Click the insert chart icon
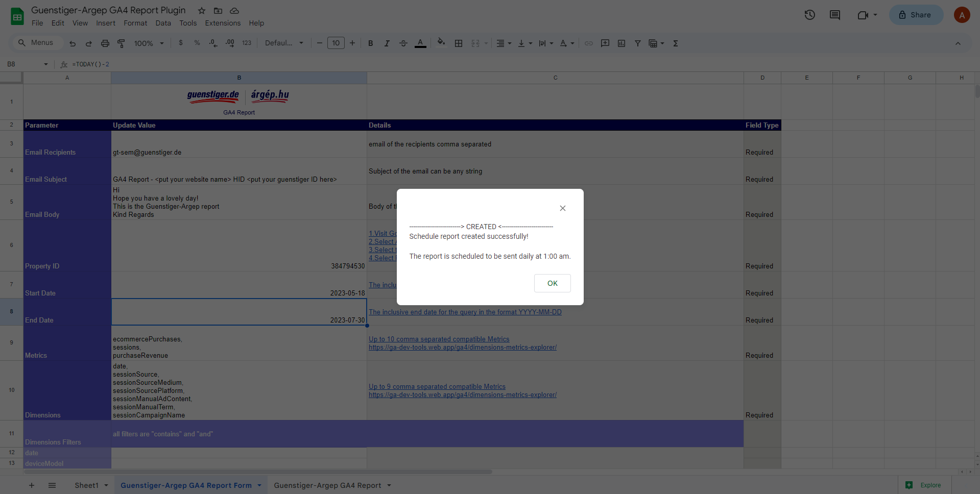This screenshot has width=980, height=494. (622, 43)
